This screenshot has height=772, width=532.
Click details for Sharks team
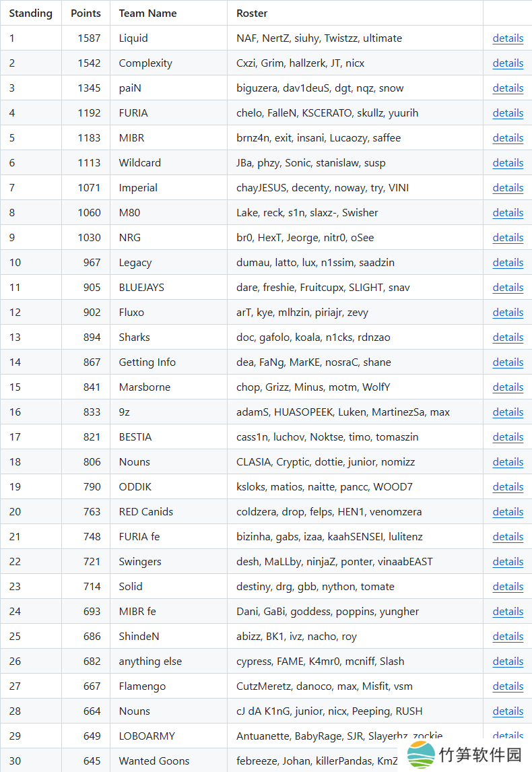point(508,337)
